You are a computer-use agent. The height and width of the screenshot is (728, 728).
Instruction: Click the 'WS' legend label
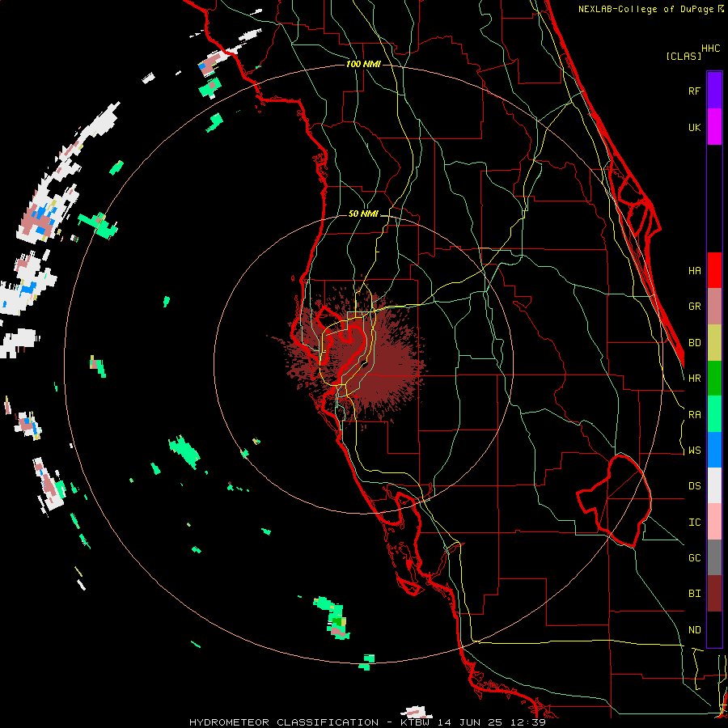694,450
